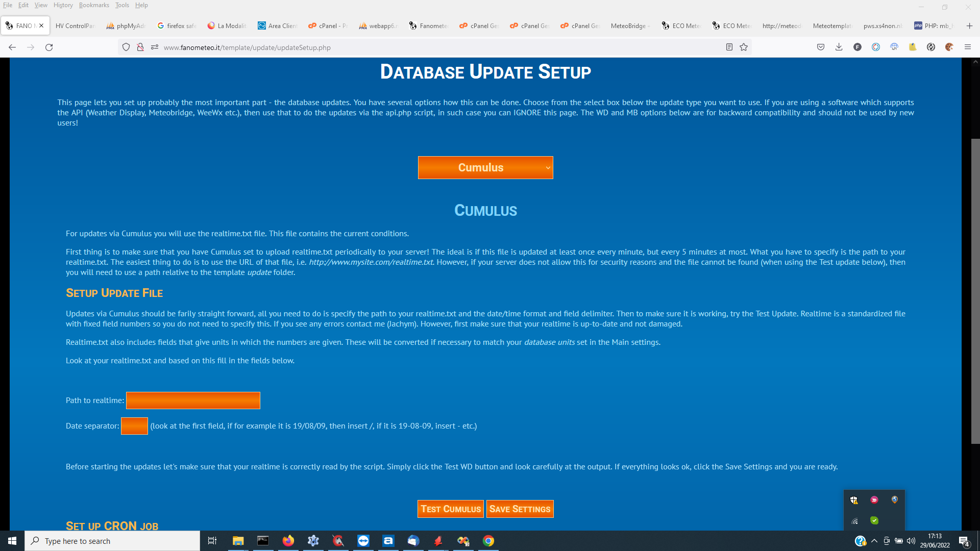
Task: Switch to the Area Clienti tab
Action: pyautogui.click(x=278, y=26)
